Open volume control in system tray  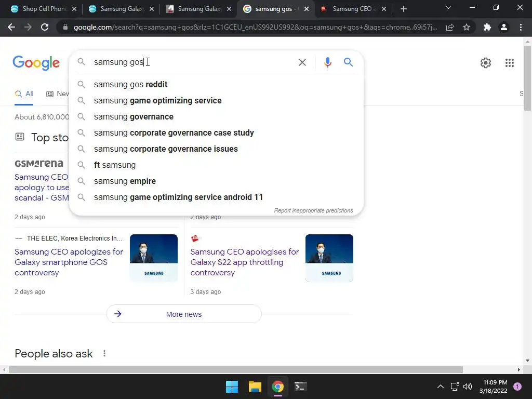click(468, 387)
